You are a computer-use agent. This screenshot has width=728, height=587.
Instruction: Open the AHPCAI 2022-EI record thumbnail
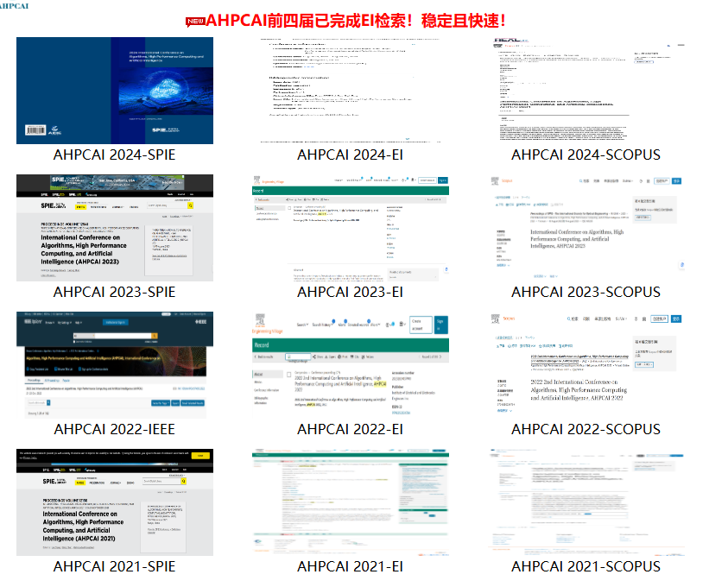351,365
